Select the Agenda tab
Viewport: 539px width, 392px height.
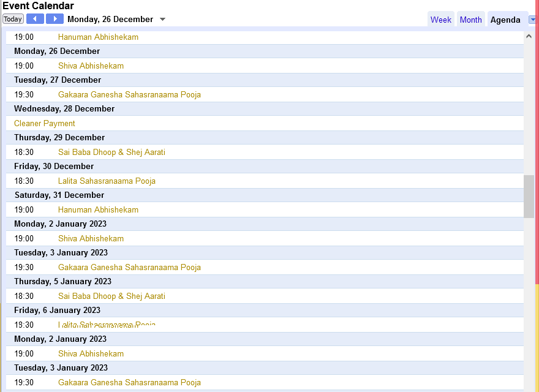505,20
